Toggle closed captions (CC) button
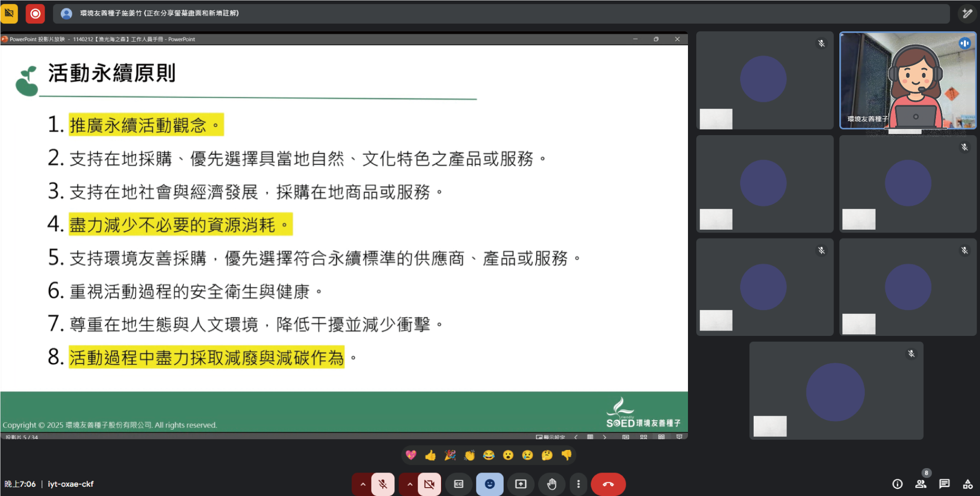Image resolution: width=980 pixels, height=496 pixels. (x=459, y=484)
